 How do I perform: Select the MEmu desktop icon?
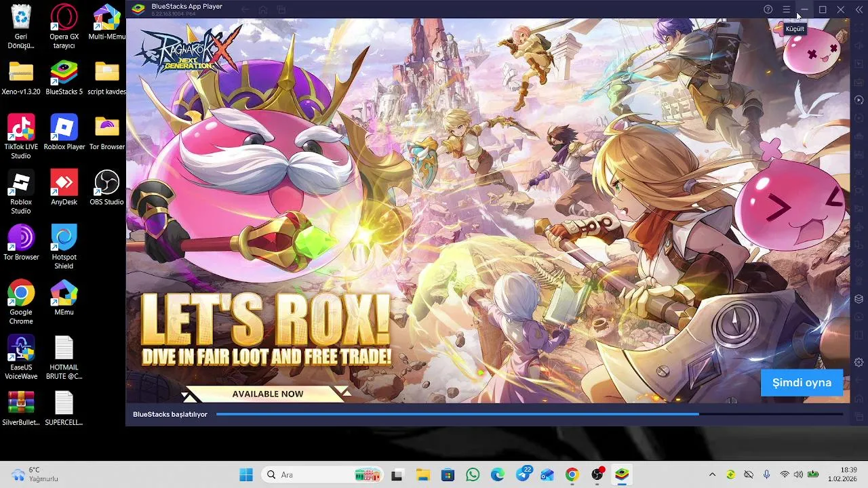64,298
